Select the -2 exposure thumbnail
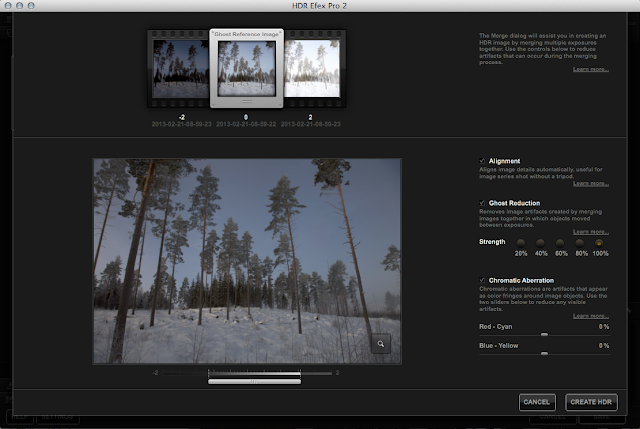This screenshot has height=429, width=640. [x=181, y=69]
